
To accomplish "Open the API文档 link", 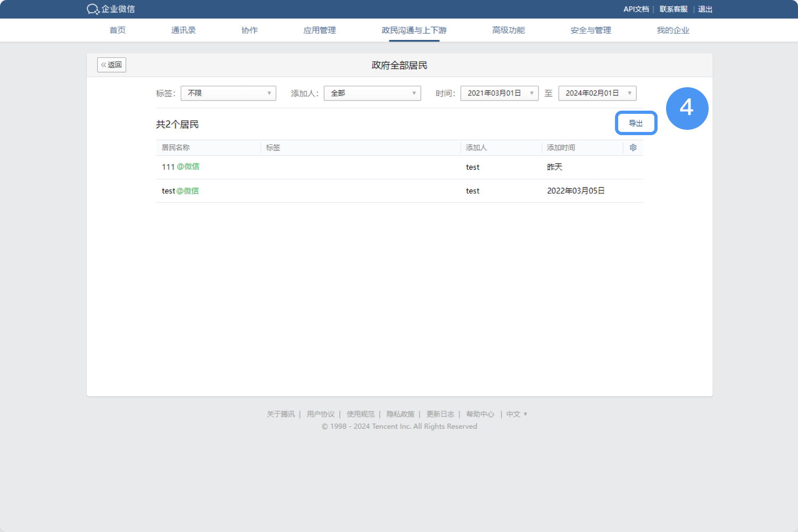I will pos(636,9).
